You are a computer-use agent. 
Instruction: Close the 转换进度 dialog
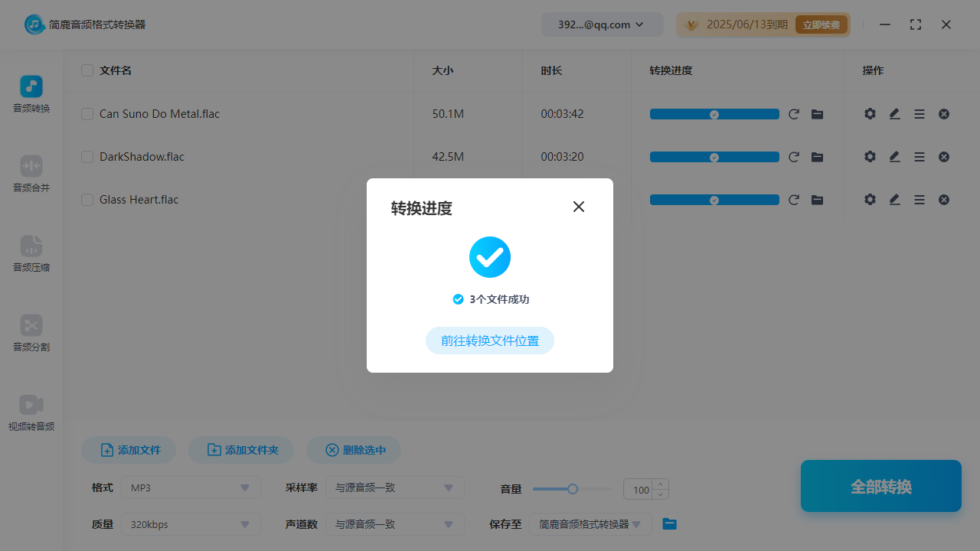579,207
